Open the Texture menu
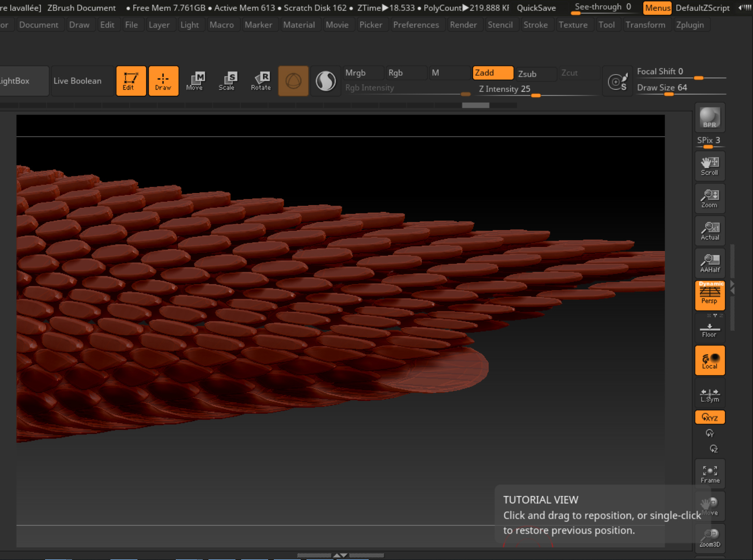Image resolution: width=753 pixels, height=560 pixels. tap(573, 25)
